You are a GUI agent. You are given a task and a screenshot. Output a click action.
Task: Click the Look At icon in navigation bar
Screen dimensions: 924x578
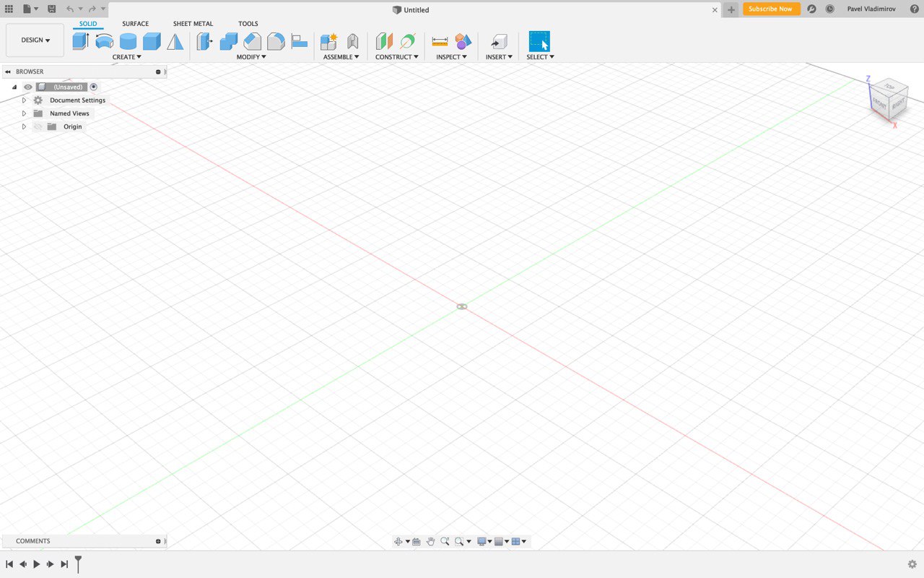(x=417, y=541)
